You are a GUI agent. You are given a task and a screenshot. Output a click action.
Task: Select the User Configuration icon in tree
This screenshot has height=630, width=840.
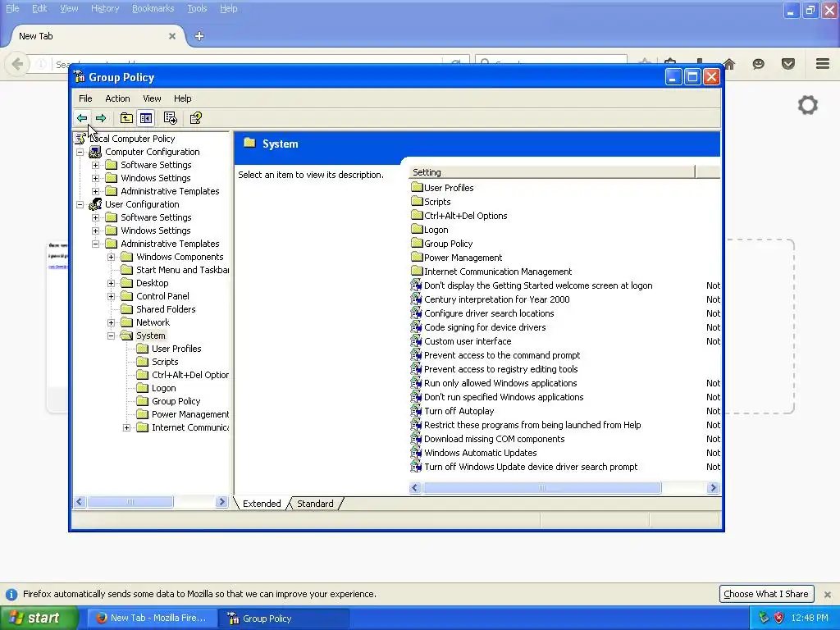coord(95,204)
